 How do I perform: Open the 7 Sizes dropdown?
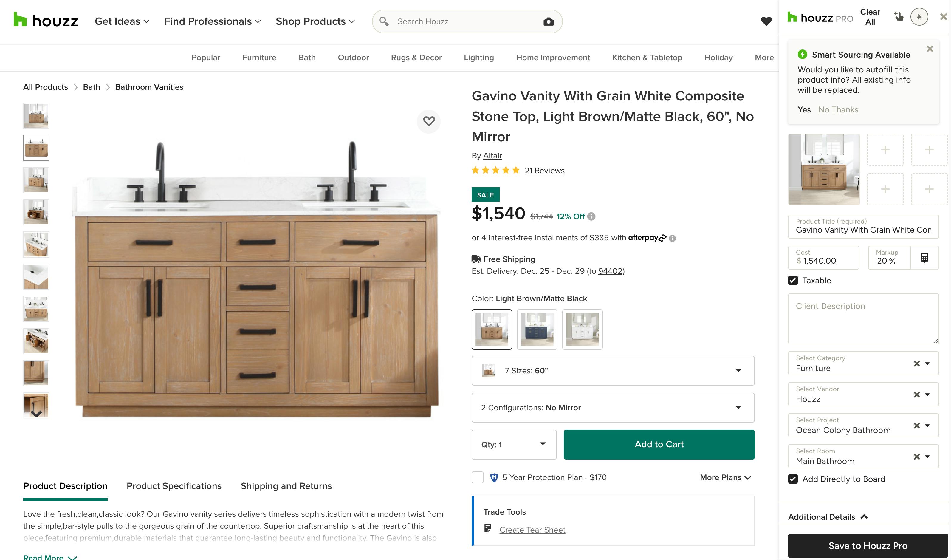tap(613, 371)
